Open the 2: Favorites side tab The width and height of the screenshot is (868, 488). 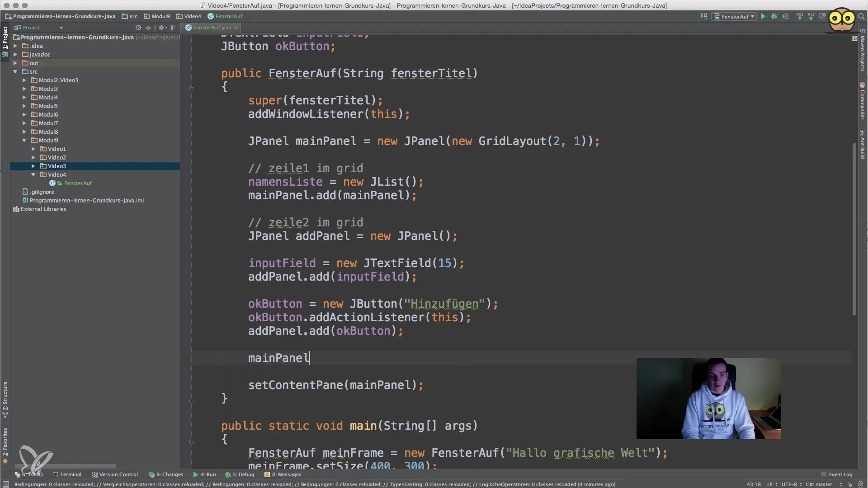(x=5, y=446)
